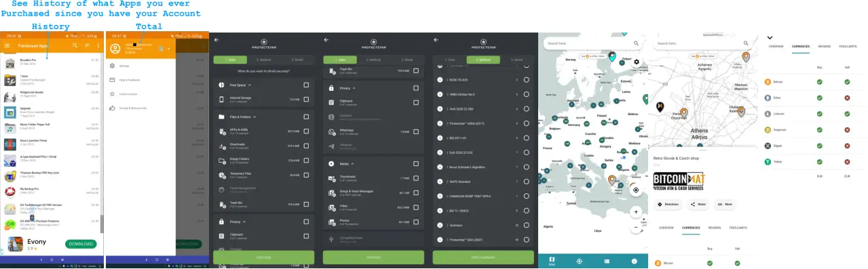The width and height of the screenshot is (868, 269).
Task: Open the sort filter icon in Purchased Apps header
Action: (87, 45)
